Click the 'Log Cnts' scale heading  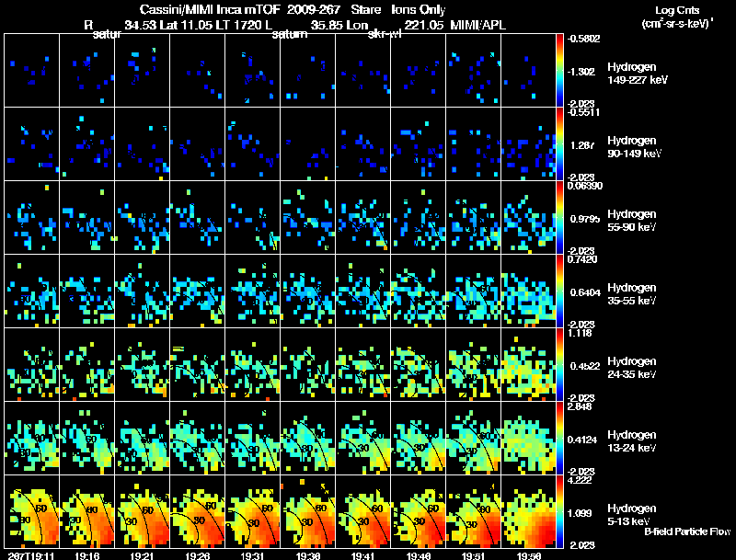click(x=677, y=10)
